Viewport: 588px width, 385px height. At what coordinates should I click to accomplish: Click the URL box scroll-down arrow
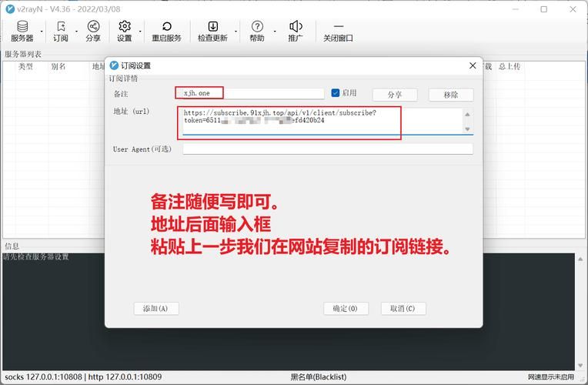tap(467, 129)
